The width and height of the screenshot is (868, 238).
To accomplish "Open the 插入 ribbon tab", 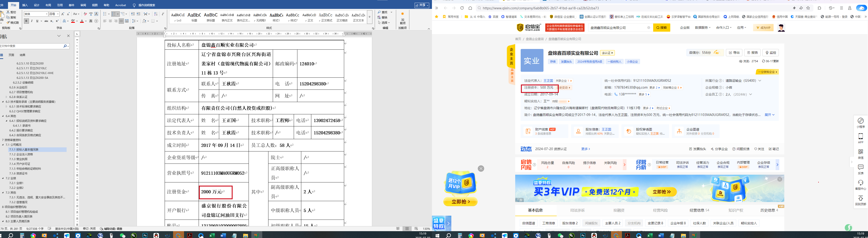I will tap(25, 5).
